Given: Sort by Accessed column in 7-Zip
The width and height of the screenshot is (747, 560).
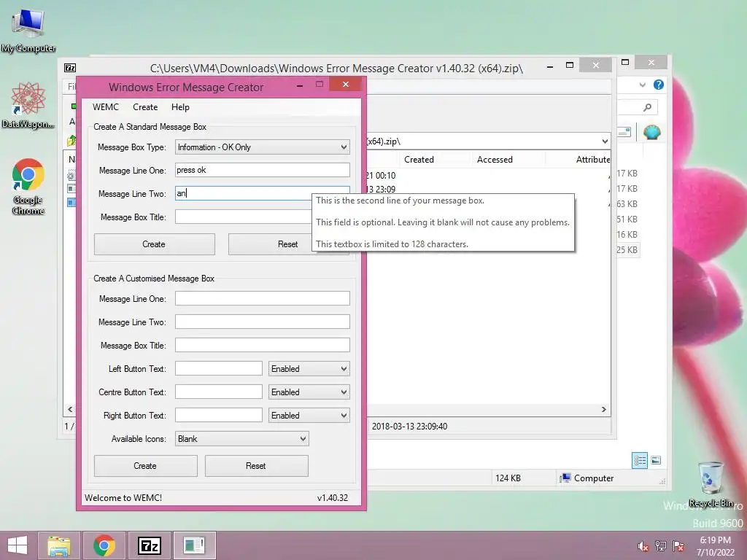Looking at the screenshot, I should pos(495,160).
